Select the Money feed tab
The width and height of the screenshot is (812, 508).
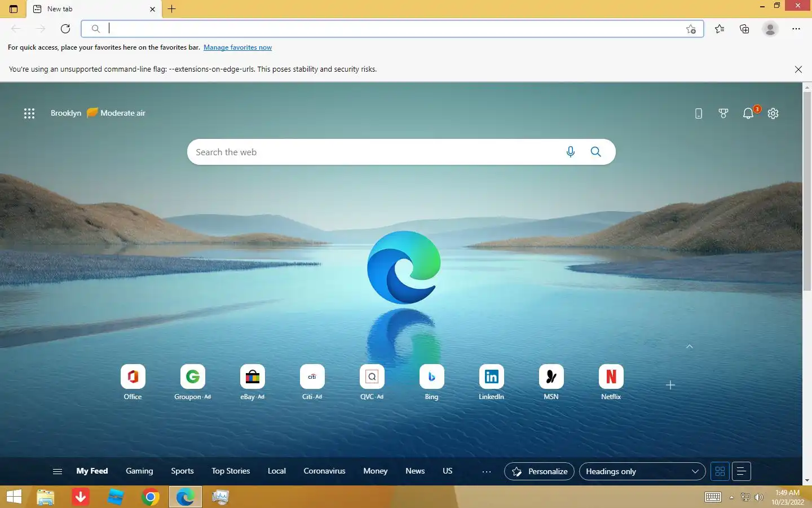point(376,471)
